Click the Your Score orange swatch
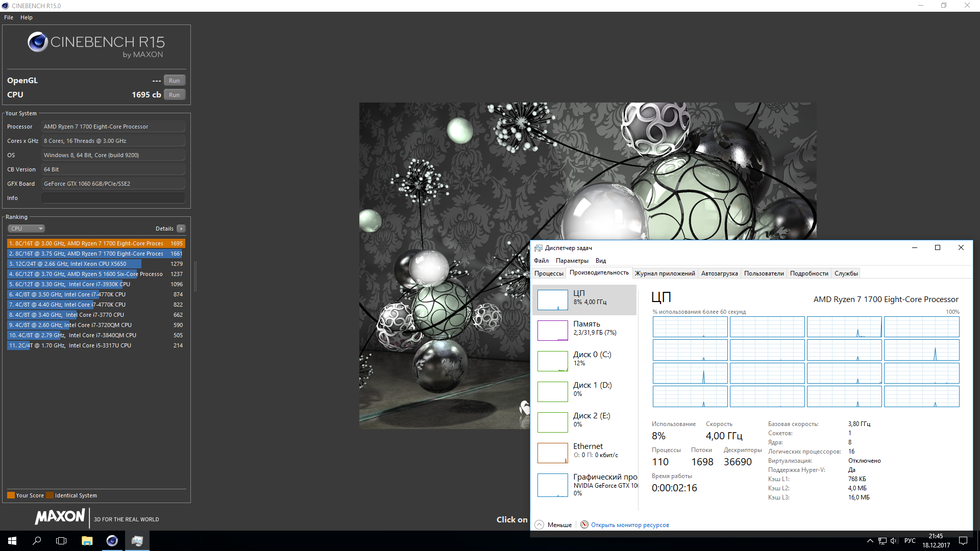Image resolution: width=980 pixels, height=551 pixels. coord(11,495)
